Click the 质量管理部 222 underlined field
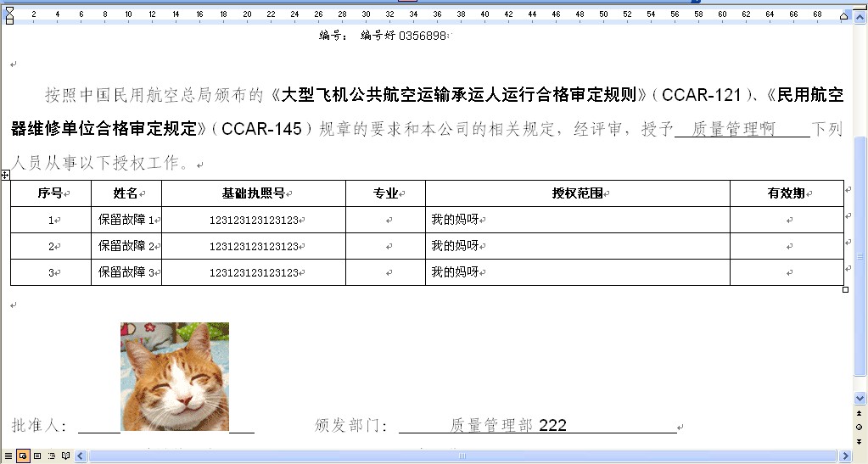Screen dimensions: 868x464 click(538, 425)
